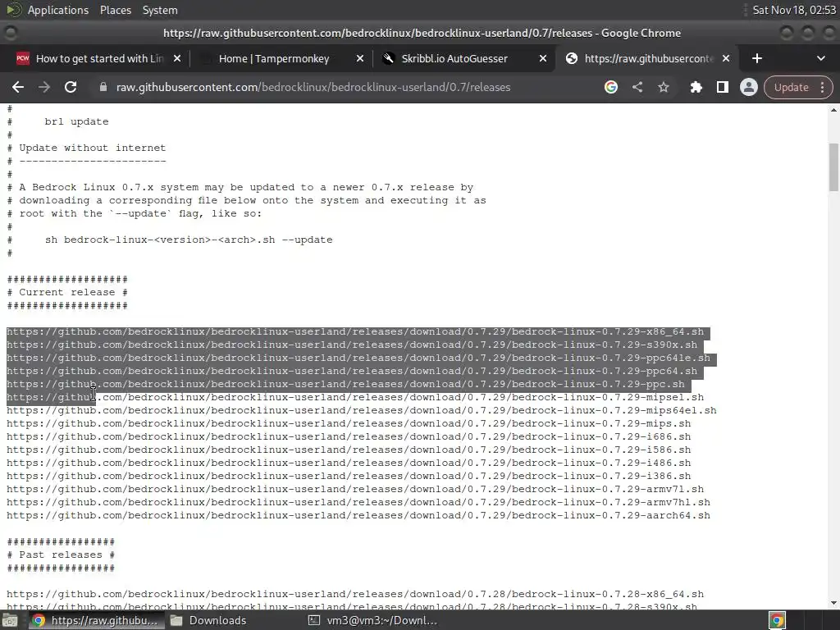This screenshot has height=630, width=840.
Task: Click the clock showing Sat Nov 18
Action: [793, 10]
